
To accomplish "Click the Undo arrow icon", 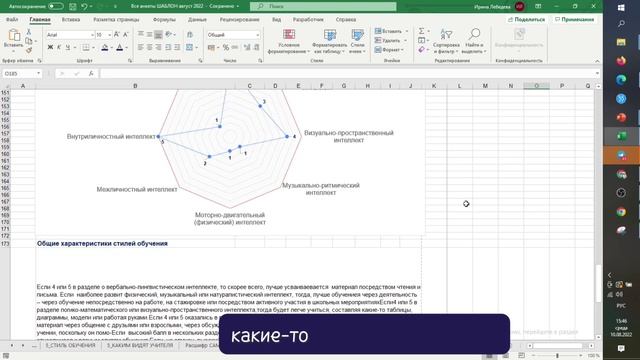I will [84, 6].
